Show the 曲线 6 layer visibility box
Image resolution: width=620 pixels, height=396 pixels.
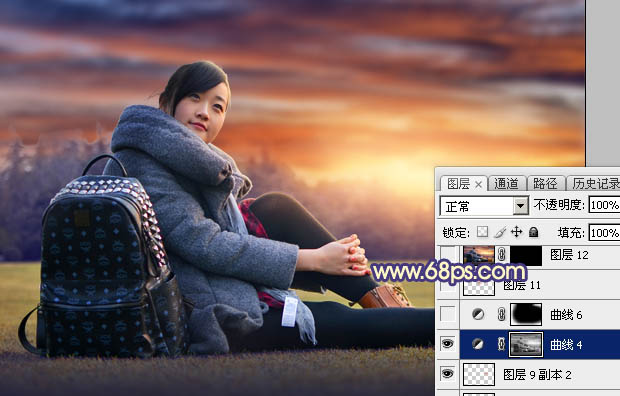point(448,315)
